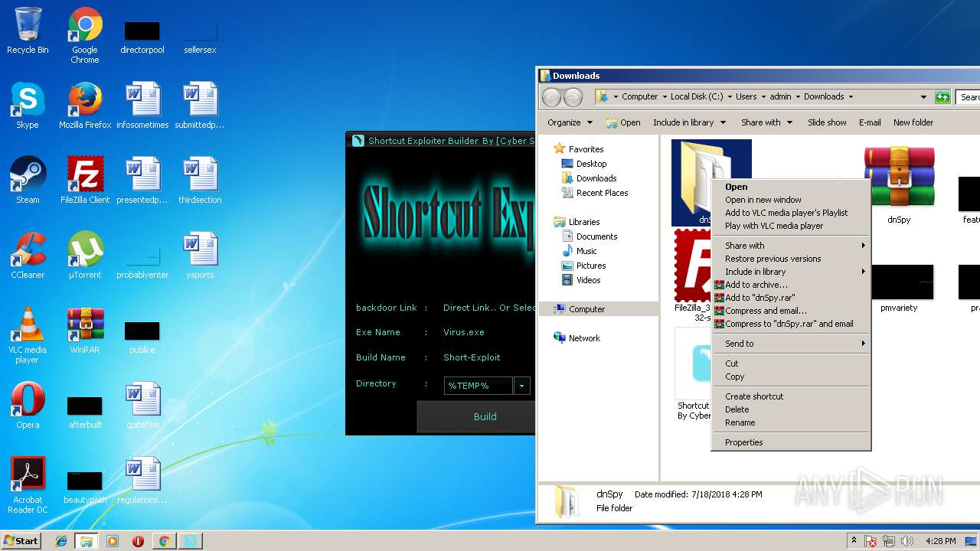This screenshot has width=980, height=551.
Task: Expand Include in library context submenu
Action: pyautogui.click(x=792, y=272)
